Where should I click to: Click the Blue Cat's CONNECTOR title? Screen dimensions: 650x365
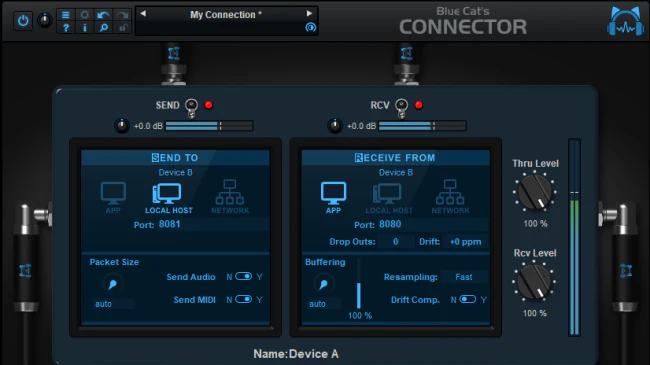point(463,22)
